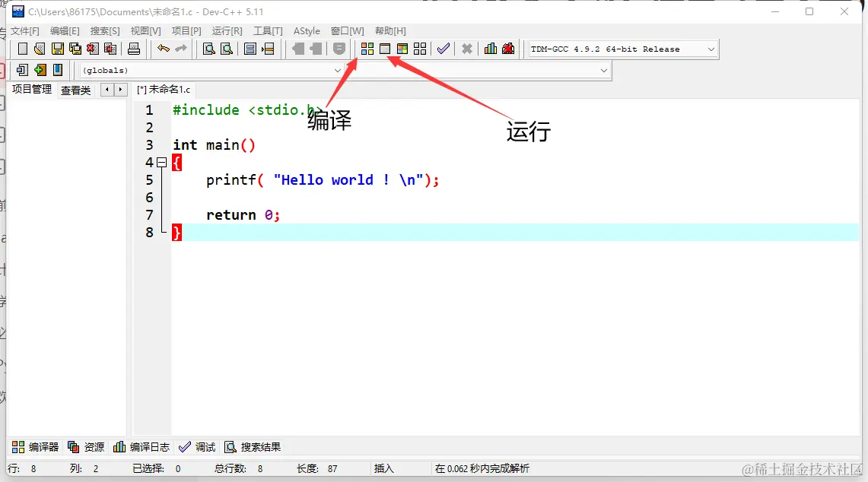Click the greyed forward navigation arrow
The height and width of the screenshot is (482, 868).
click(x=316, y=49)
